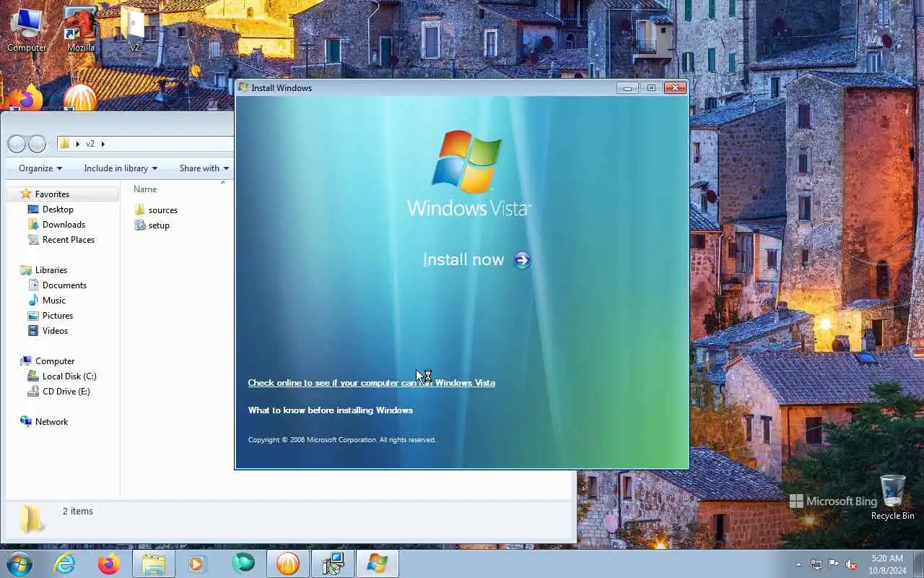This screenshot has width=924, height=578.
Task: Sort by the Name column header
Action: point(145,189)
